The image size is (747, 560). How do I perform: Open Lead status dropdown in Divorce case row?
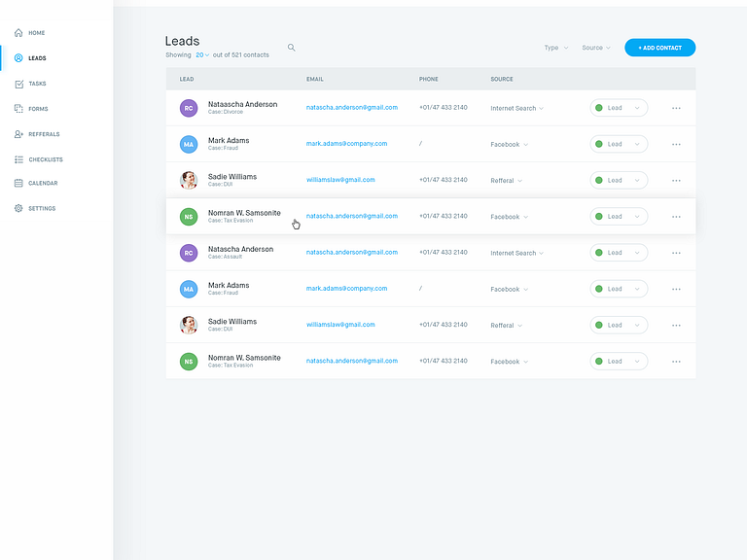(x=619, y=108)
